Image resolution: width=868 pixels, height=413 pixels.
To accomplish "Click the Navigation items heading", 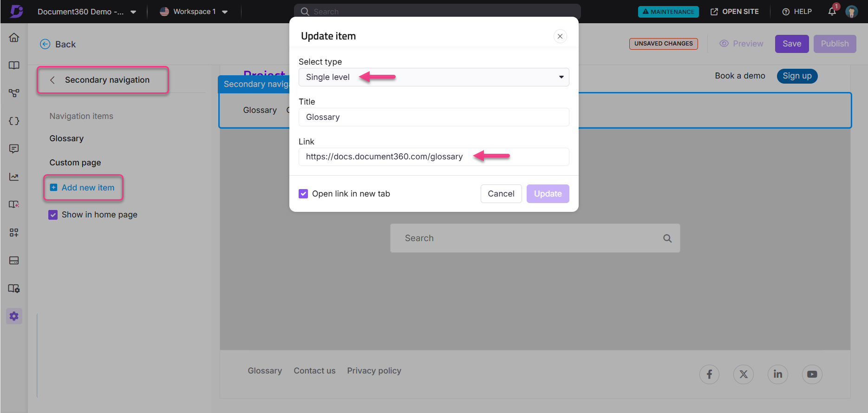I will 81,116.
